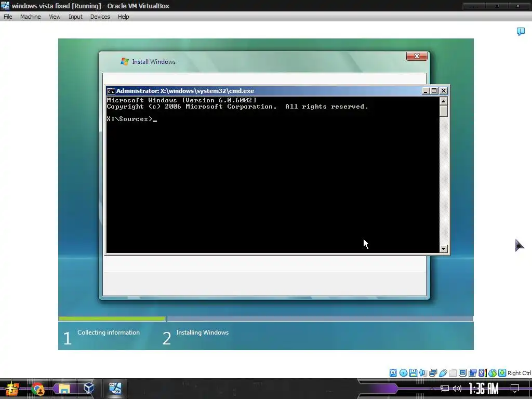Open the Devices menu
Screen dimensions: 532x399
click(100, 17)
